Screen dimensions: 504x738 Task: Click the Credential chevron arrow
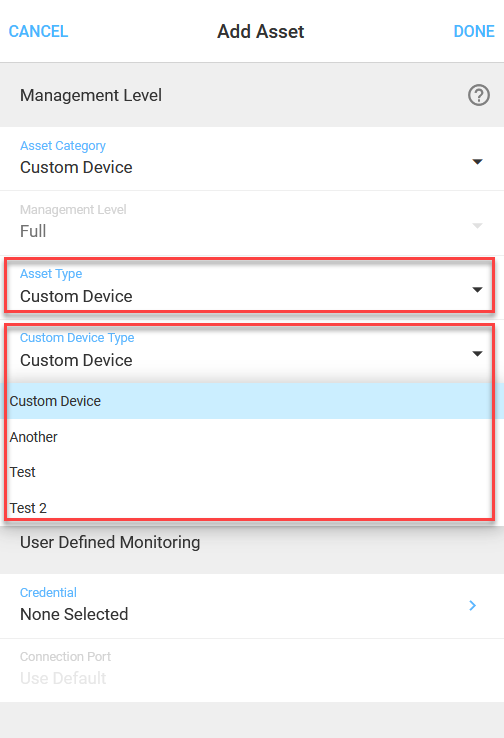[x=472, y=605]
